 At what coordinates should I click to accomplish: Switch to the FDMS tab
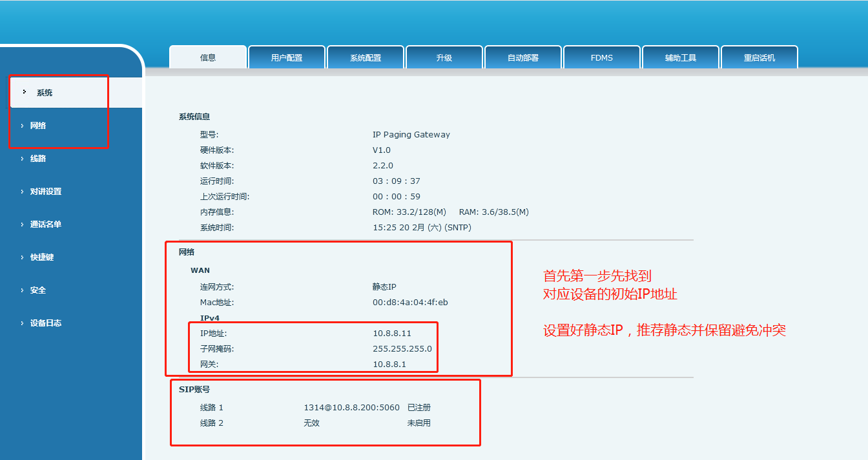tap(602, 57)
